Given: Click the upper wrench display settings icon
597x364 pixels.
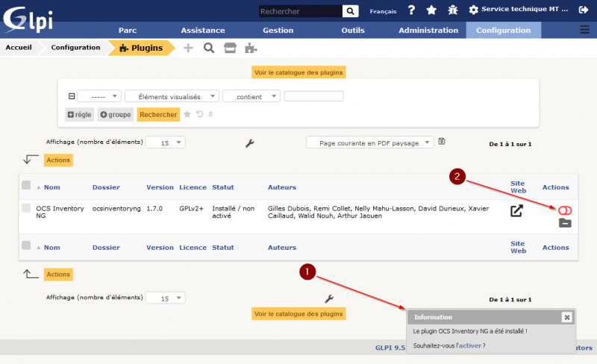Looking at the screenshot, I should click(250, 142).
